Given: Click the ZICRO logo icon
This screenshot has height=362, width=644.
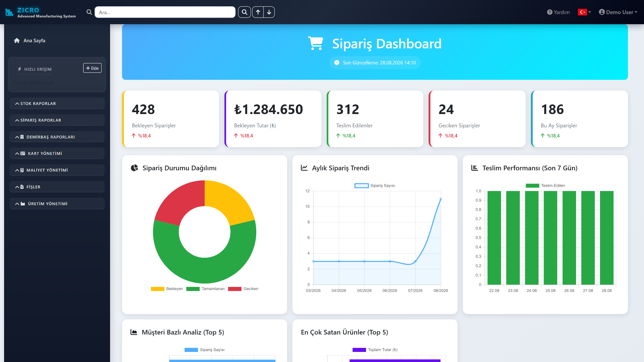Looking at the screenshot, I should coord(9,12).
